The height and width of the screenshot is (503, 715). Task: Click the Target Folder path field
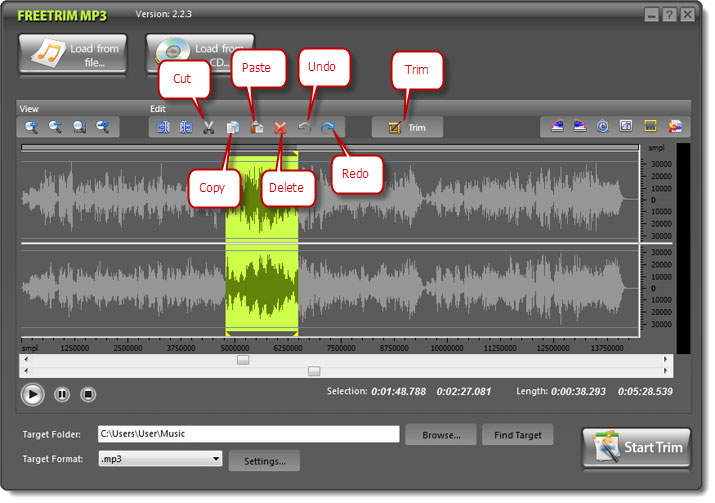click(249, 434)
